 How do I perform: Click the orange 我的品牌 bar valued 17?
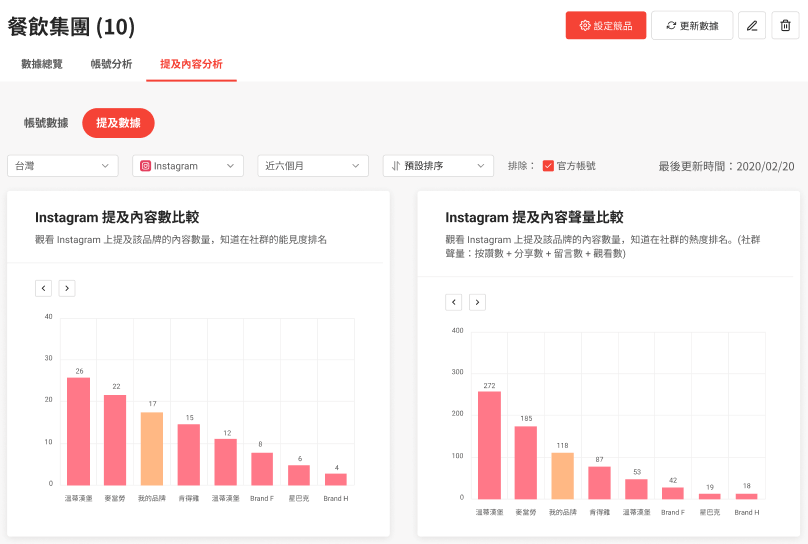click(152, 449)
